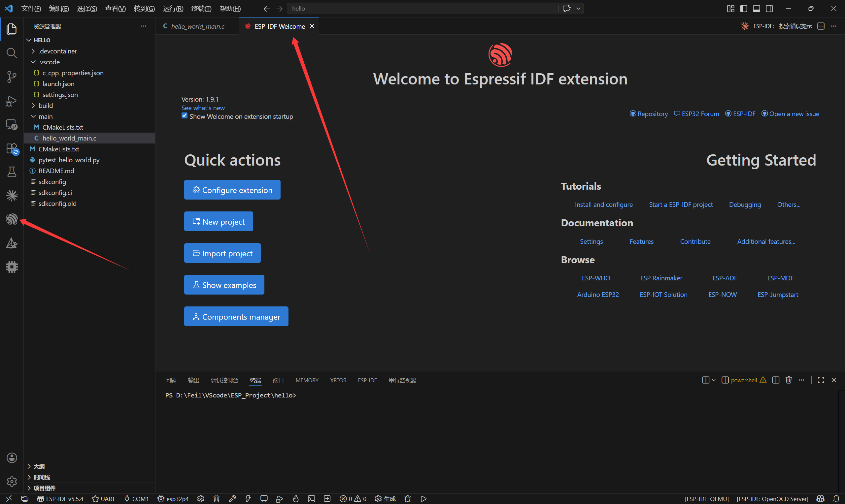This screenshot has width=845, height=504.
Task: Click Components manager button
Action: coord(236,317)
